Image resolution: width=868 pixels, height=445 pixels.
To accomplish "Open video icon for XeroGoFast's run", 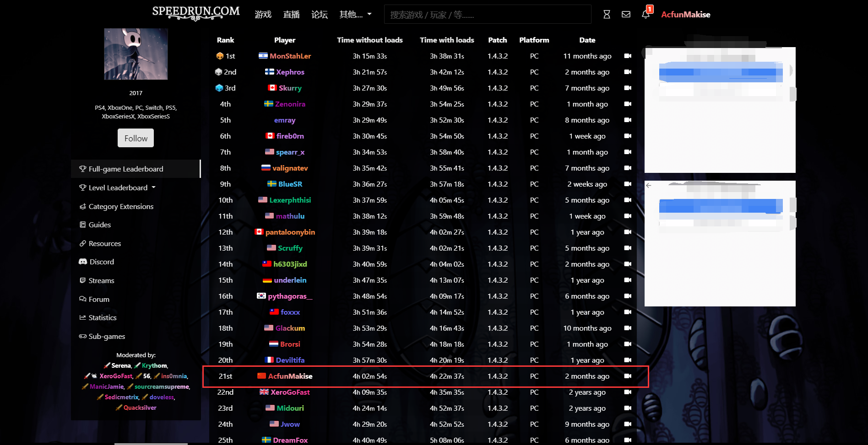I will pos(628,392).
